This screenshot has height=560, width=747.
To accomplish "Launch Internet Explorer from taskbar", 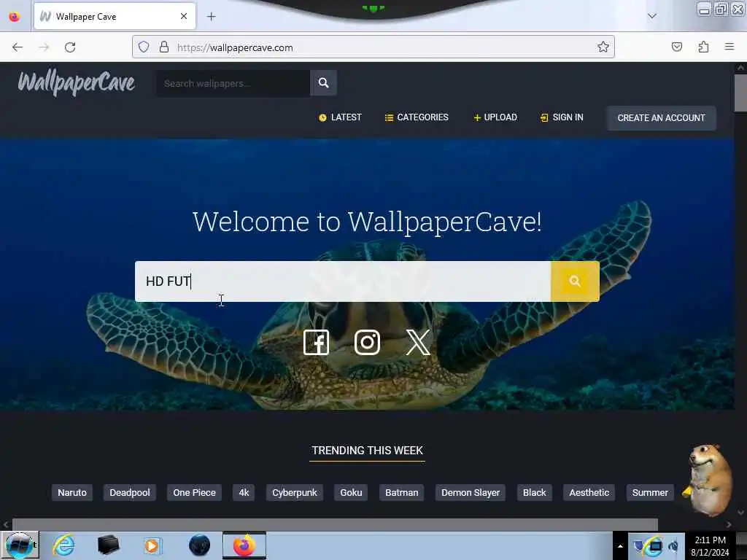I will tap(63, 545).
